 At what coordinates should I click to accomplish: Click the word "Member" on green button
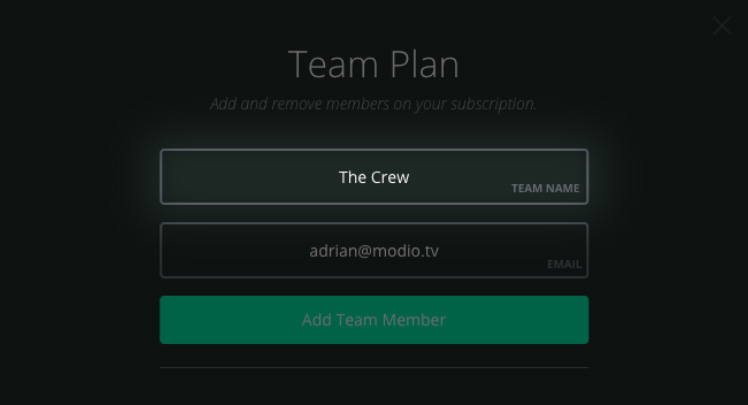414,320
